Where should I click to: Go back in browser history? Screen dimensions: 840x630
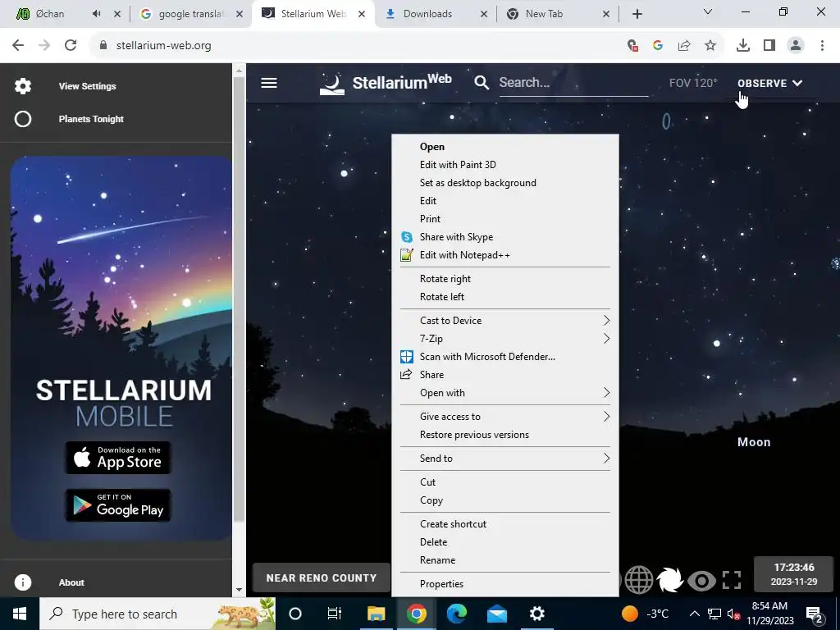point(18,46)
